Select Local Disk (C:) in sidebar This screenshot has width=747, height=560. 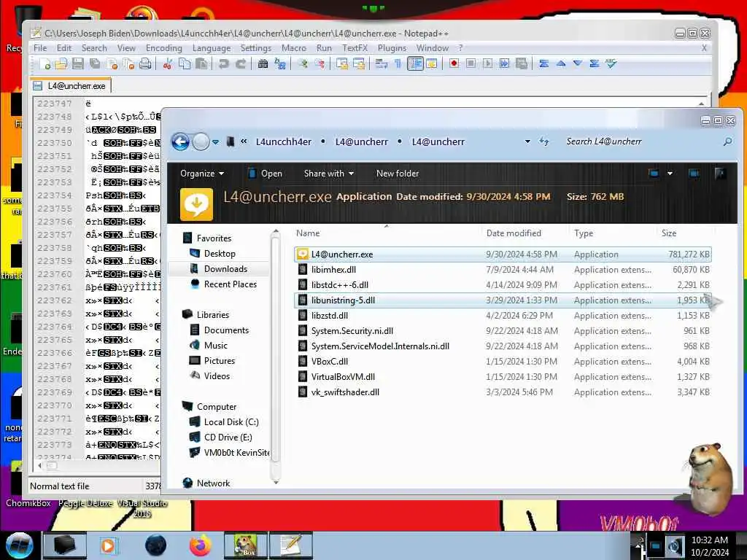point(231,422)
